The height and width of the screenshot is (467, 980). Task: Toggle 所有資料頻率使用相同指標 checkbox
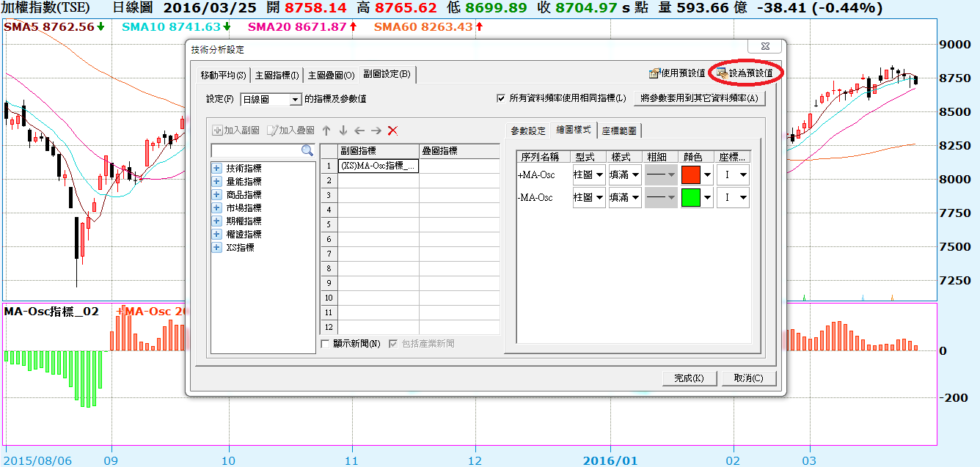[502, 98]
